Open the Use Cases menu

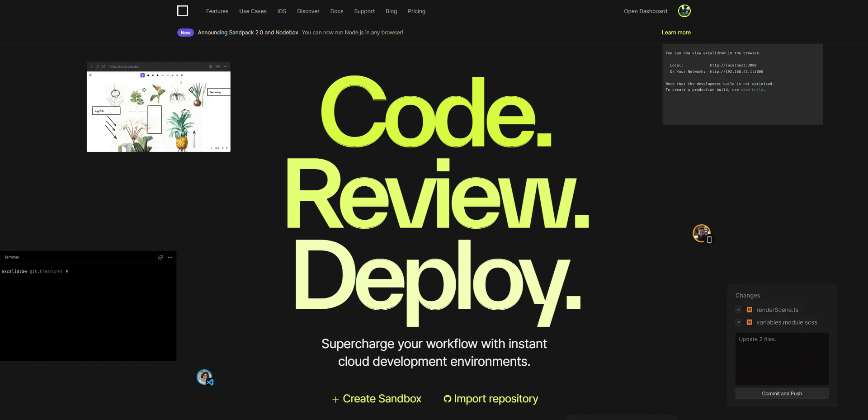click(253, 11)
